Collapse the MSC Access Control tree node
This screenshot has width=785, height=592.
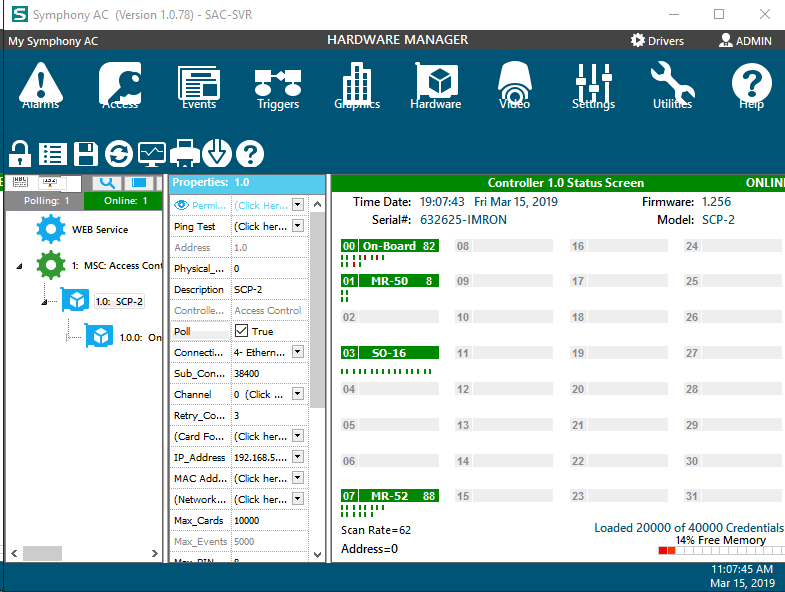pyautogui.click(x=20, y=266)
